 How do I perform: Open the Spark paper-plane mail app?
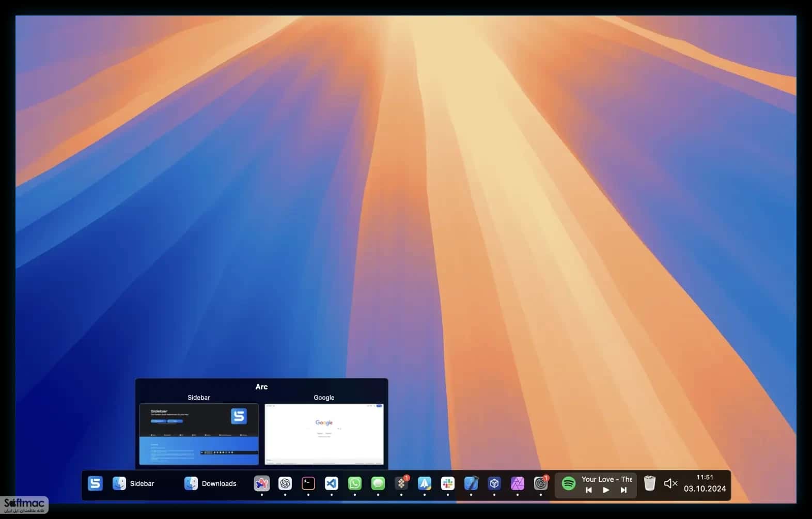[x=425, y=483]
